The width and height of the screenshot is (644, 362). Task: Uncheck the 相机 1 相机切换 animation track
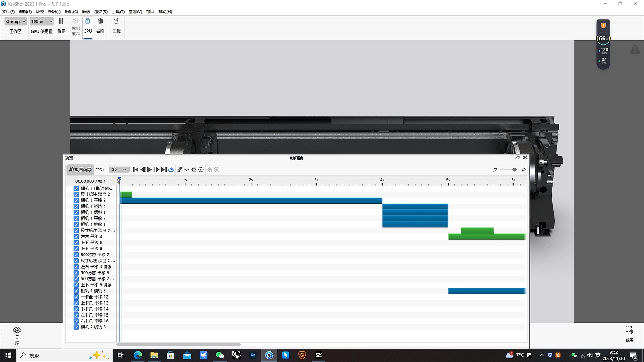click(x=76, y=188)
